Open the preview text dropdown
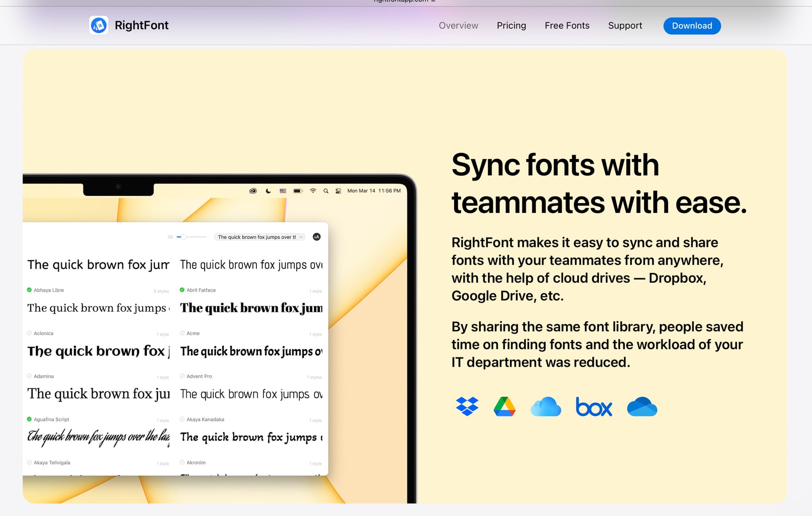This screenshot has width=812, height=516. point(260,237)
